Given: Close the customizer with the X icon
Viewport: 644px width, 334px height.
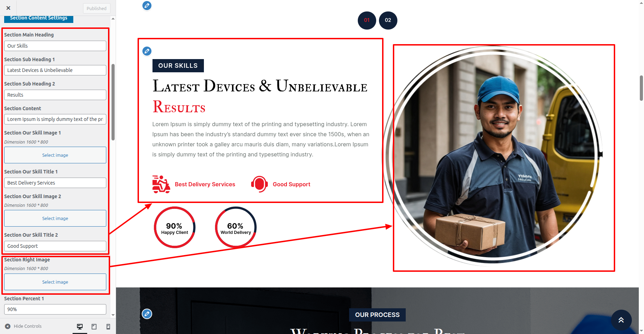Looking at the screenshot, I should 8,8.
